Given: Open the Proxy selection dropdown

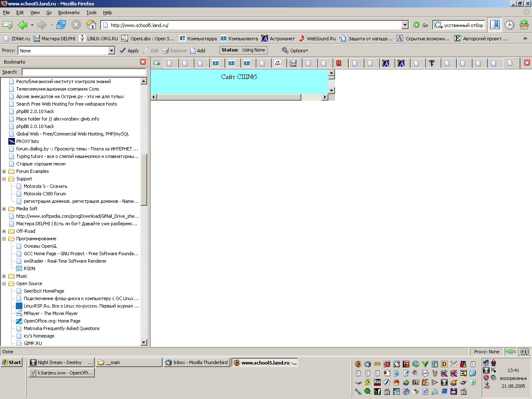Looking at the screenshot, I should (111, 50).
